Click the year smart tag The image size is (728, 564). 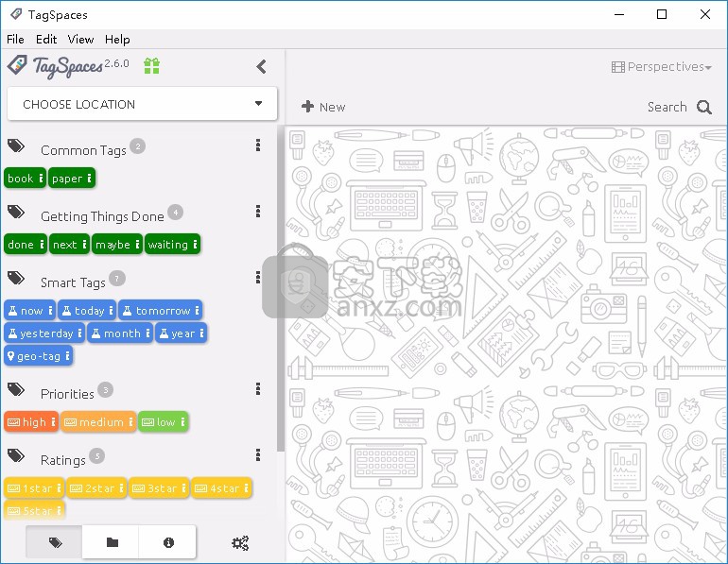pyautogui.click(x=181, y=333)
